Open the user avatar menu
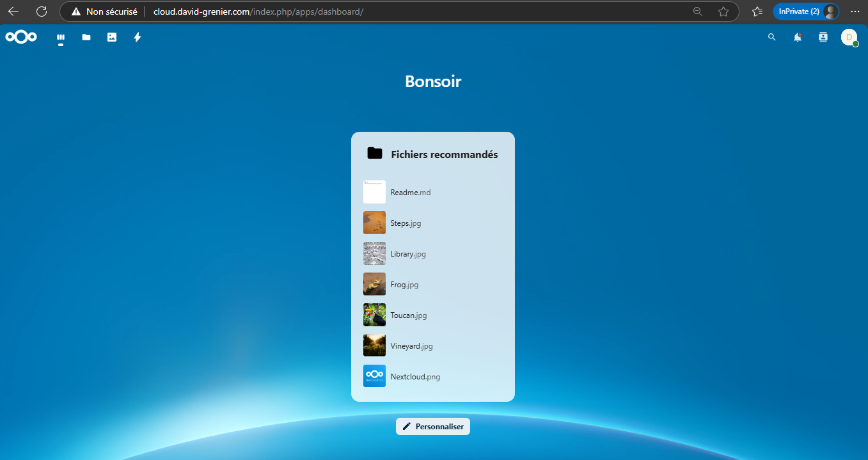 click(x=849, y=37)
